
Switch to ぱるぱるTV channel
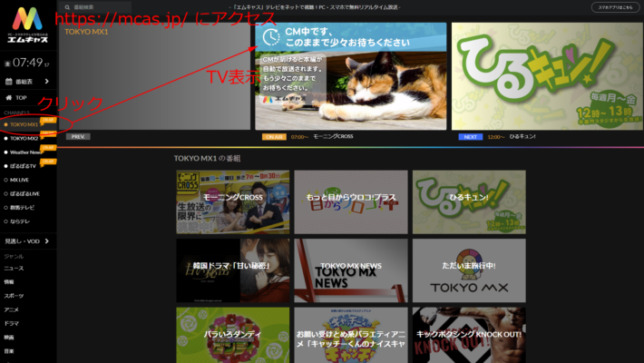[24, 166]
